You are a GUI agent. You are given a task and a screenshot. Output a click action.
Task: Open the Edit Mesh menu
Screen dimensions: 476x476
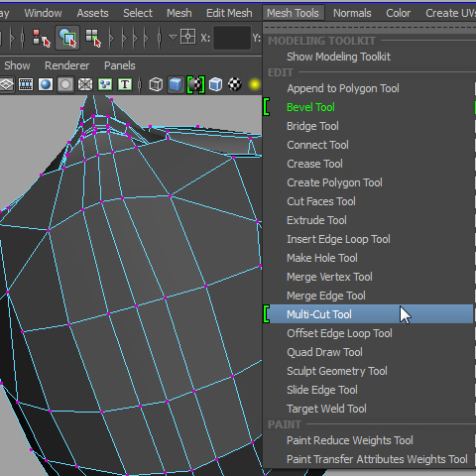(x=229, y=13)
